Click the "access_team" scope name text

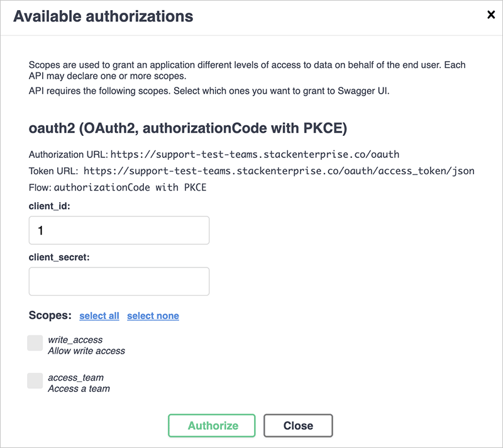pyautogui.click(x=75, y=378)
